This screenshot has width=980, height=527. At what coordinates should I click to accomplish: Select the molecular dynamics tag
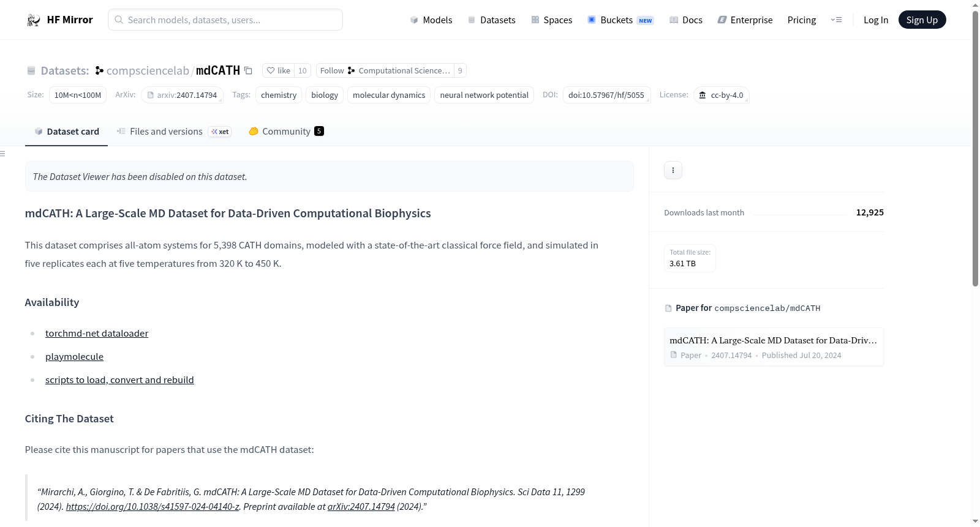pyautogui.click(x=389, y=95)
